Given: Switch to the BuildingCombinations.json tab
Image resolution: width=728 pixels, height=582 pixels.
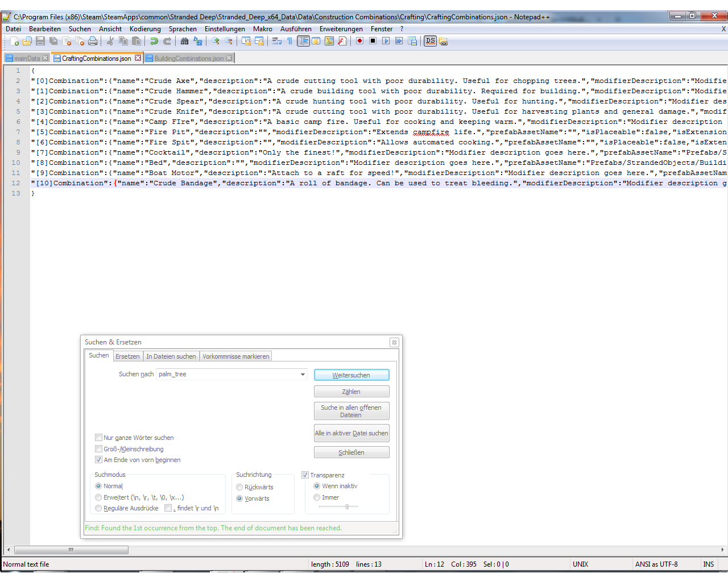Looking at the screenshot, I should (188, 58).
